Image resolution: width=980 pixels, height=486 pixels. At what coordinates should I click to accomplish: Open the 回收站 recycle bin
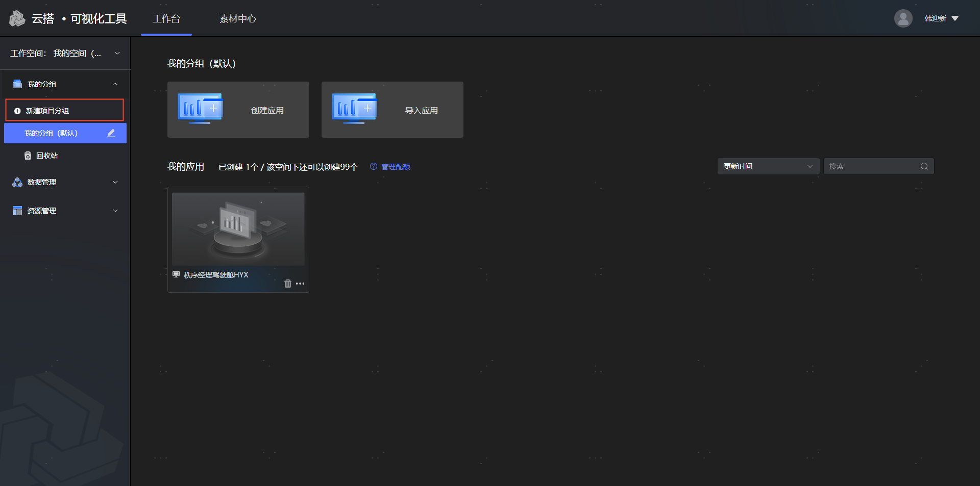(46, 156)
